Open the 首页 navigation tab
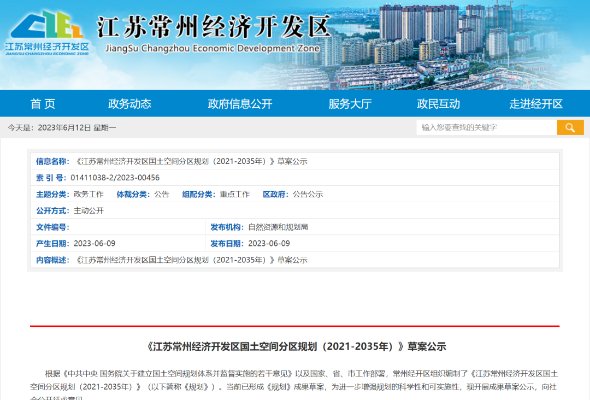 [x=43, y=103]
